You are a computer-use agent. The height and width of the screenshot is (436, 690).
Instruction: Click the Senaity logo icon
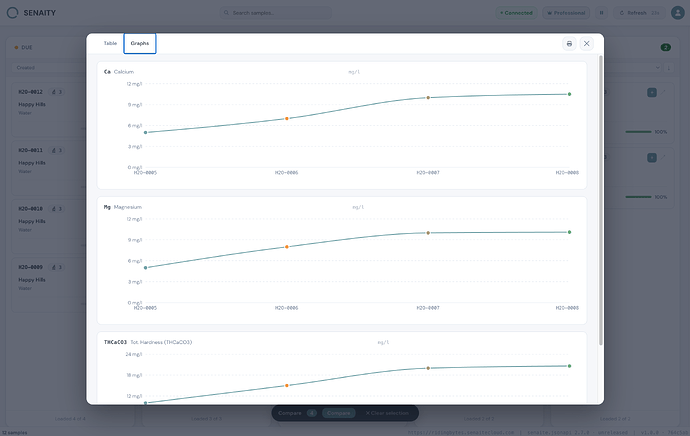(x=13, y=13)
